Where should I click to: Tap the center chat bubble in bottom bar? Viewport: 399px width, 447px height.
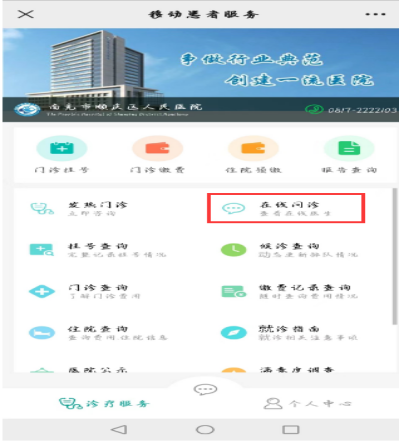205,389
